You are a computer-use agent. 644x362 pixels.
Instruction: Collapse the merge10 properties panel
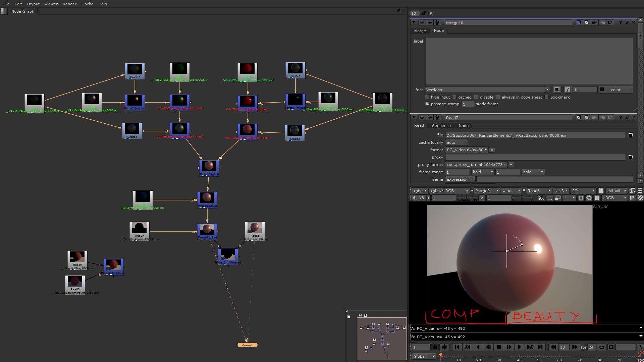click(x=414, y=22)
